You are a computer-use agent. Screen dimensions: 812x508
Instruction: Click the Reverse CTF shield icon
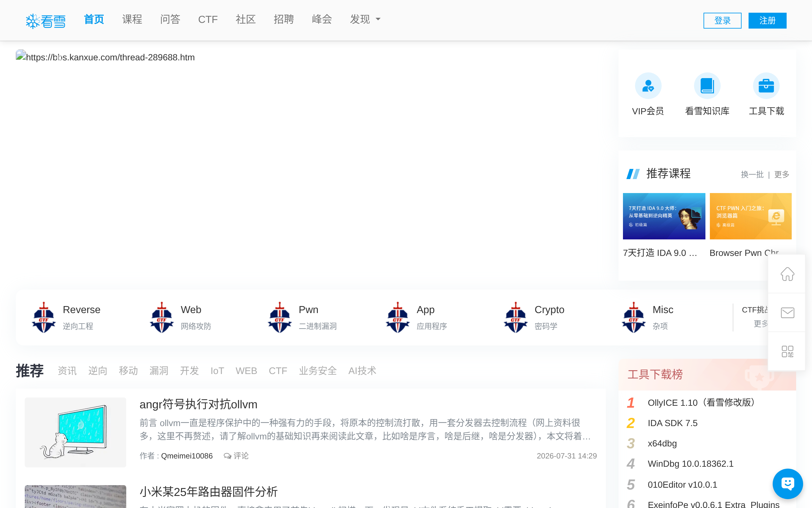pyautogui.click(x=44, y=317)
